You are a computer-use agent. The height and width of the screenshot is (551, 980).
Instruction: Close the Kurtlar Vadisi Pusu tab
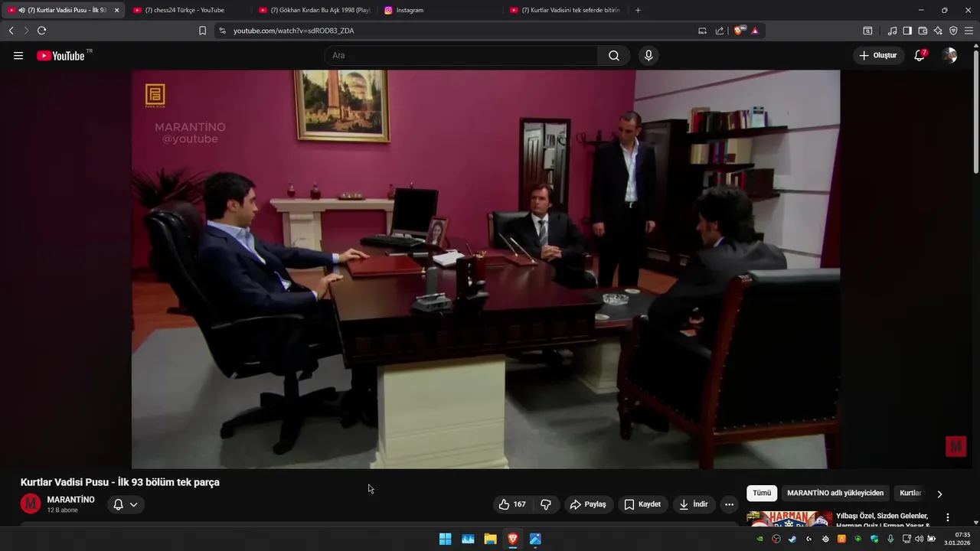pyautogui.click(x=116, y=10)
